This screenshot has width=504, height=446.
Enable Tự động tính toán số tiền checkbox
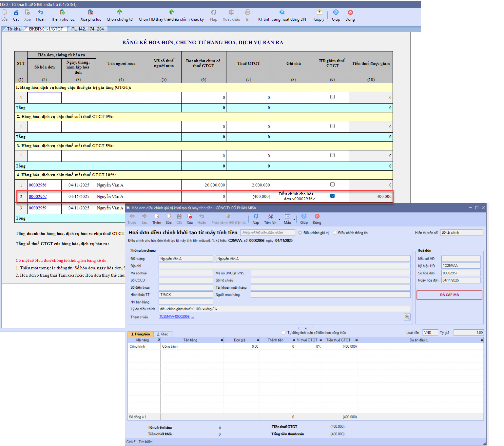(284, 333)
